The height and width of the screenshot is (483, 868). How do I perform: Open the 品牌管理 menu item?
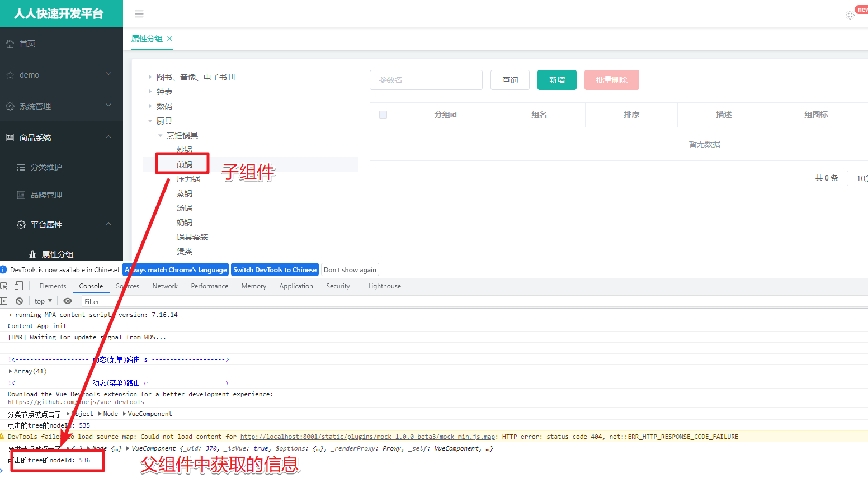click(46, 195)
